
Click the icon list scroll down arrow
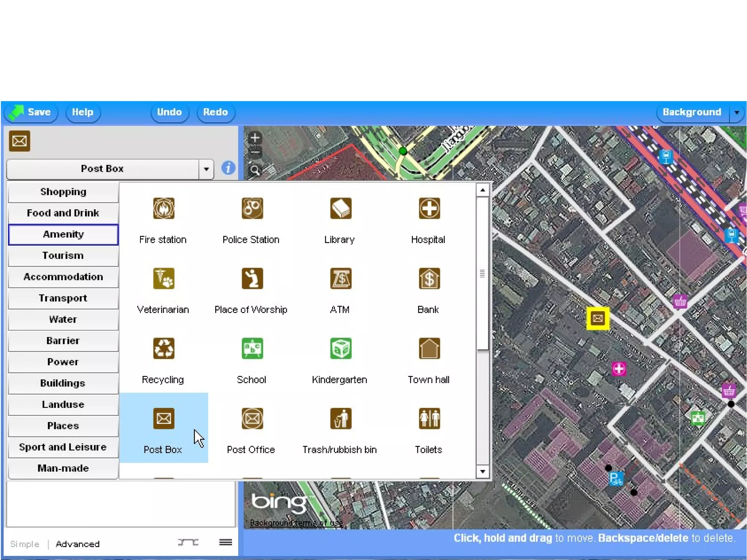click(483, 471)
